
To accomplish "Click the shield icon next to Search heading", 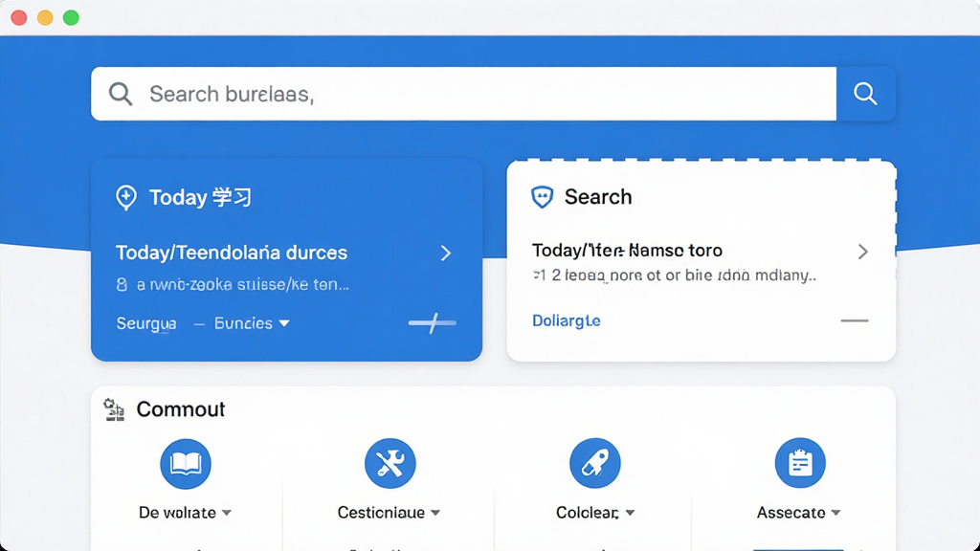I will [542, 197].
